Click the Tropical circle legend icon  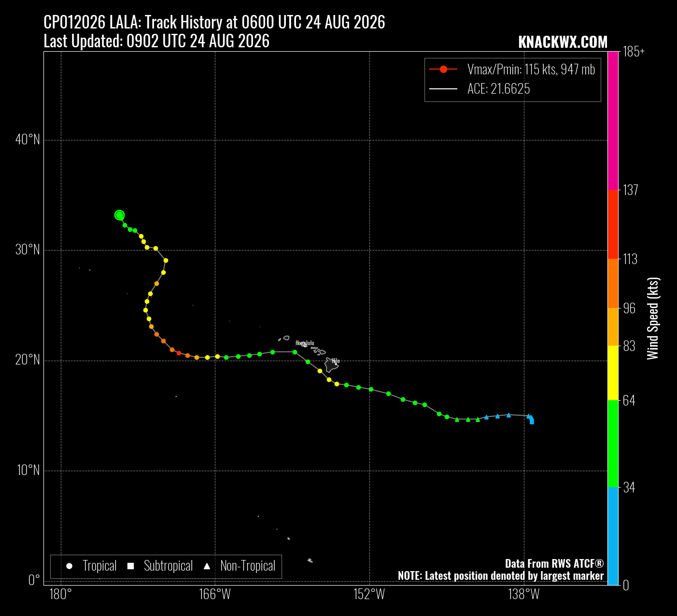click(70, 566)
